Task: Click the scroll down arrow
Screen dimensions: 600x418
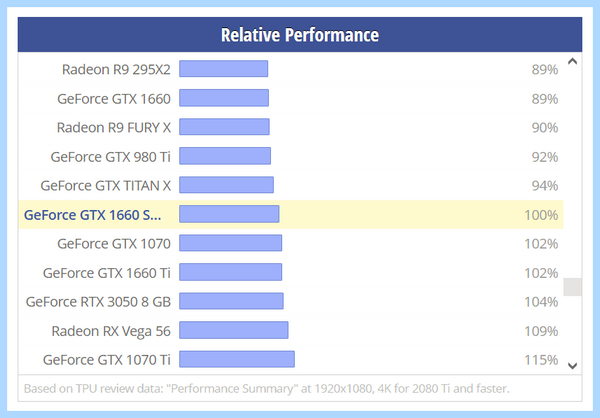Action: point(572,366)
